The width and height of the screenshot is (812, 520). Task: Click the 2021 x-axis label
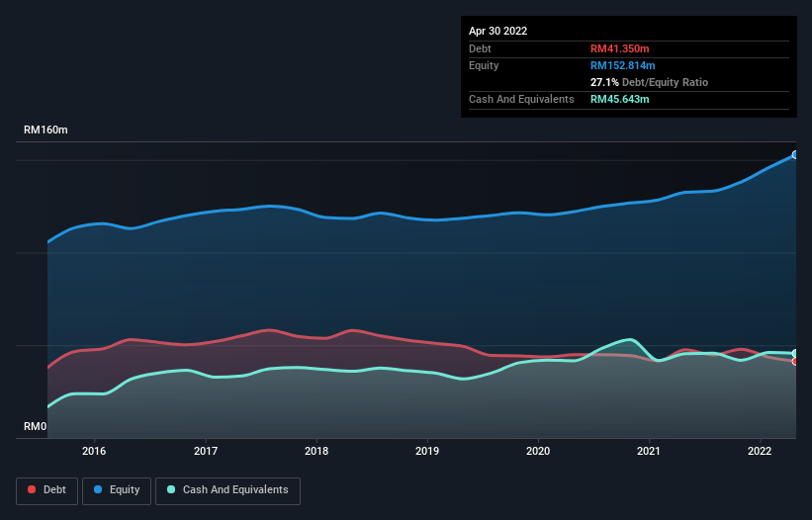(649, 451)
